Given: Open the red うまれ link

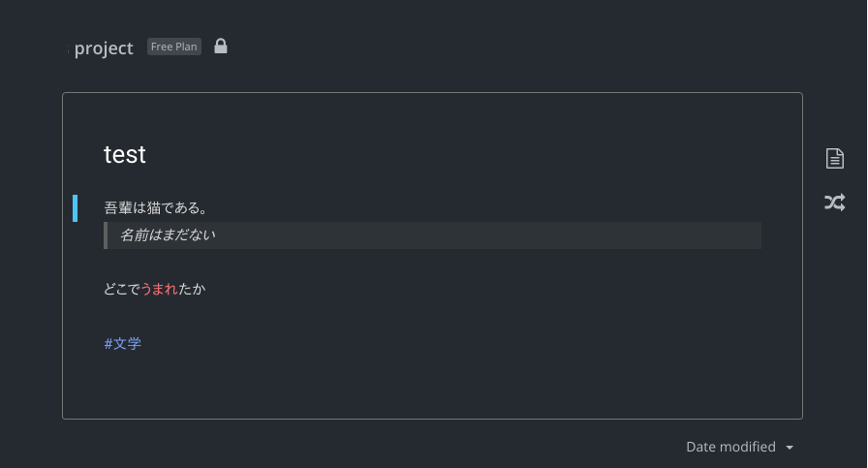Looking at the screenshot, I should tap(160, 289).
